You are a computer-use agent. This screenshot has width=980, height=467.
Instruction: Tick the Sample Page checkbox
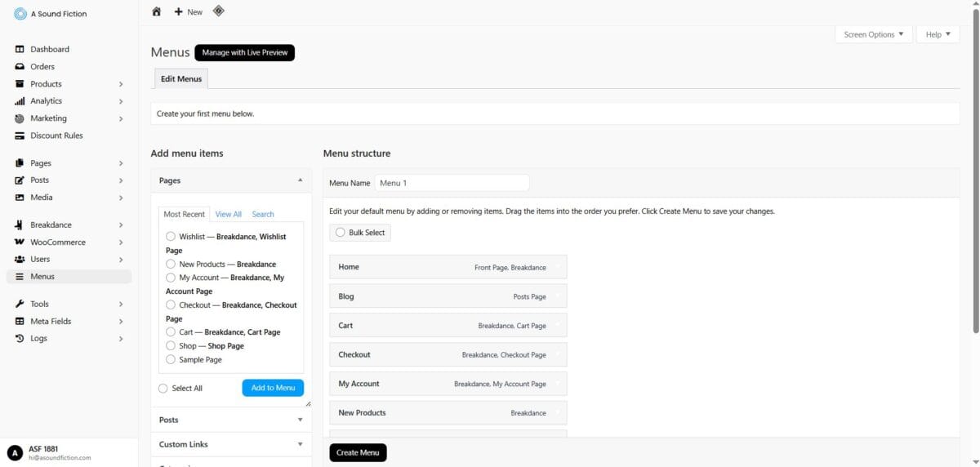171,359
